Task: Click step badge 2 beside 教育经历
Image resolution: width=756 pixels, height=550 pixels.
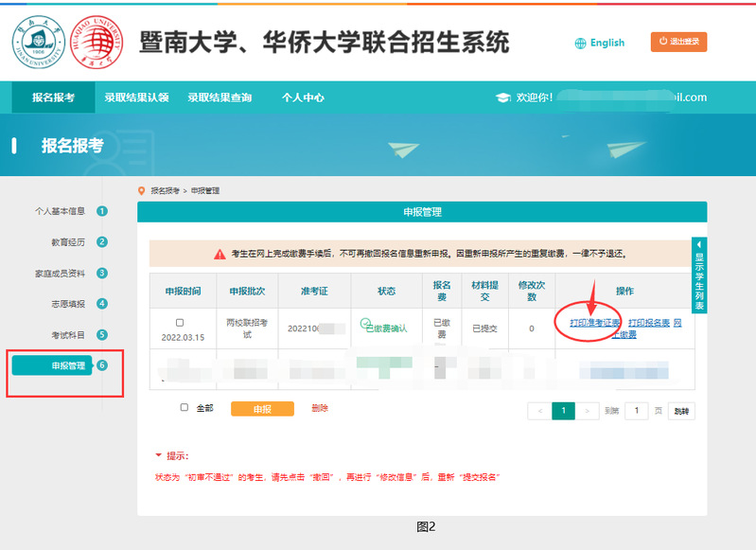Action: click(102, 241)
